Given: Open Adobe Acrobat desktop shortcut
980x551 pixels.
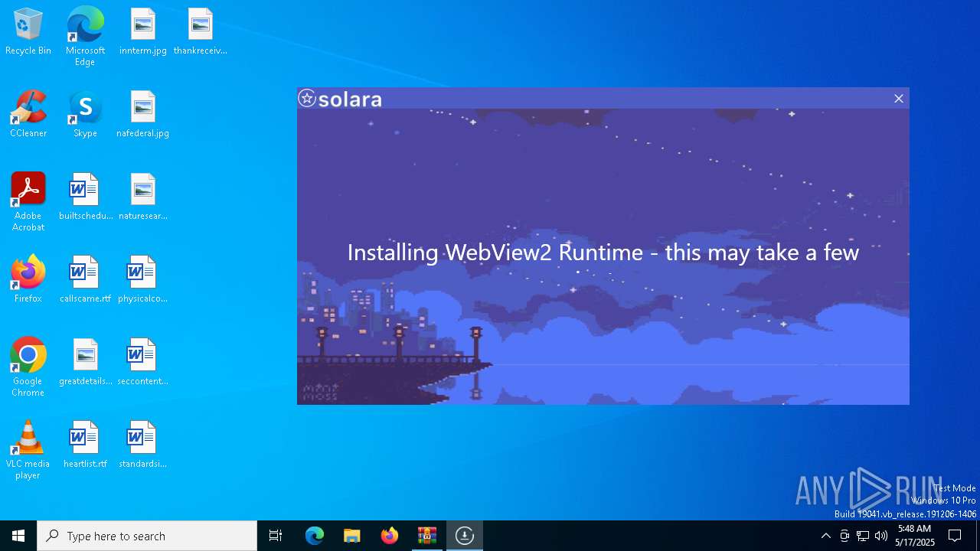Looking at the screenshot, I should 28,202.
